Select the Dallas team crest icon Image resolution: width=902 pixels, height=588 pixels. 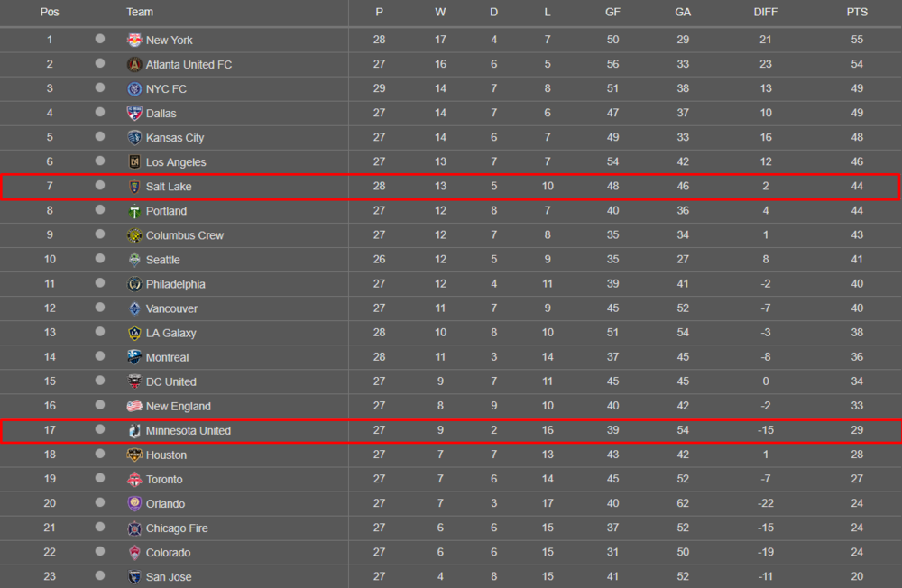(134, 113)
